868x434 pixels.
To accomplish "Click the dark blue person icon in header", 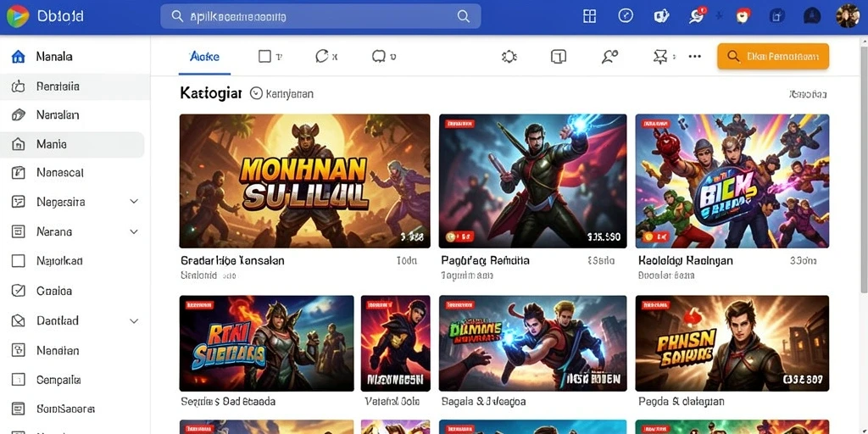I will coord(813,16).
